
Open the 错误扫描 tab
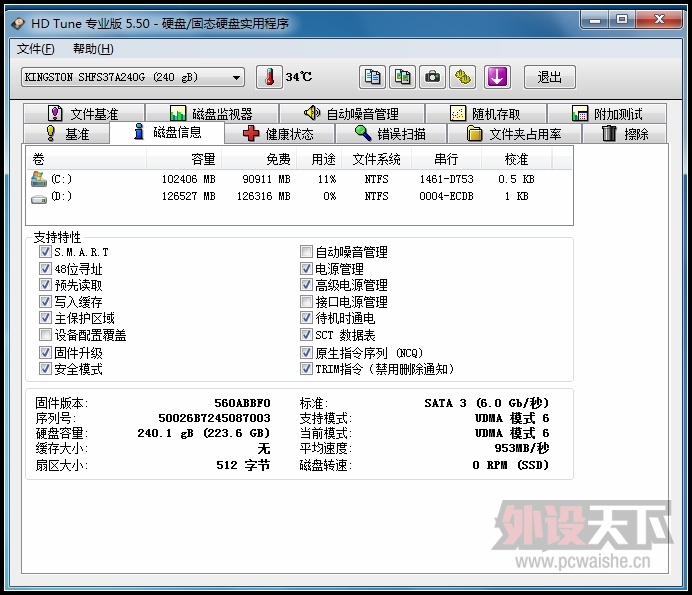coord(391,134)
